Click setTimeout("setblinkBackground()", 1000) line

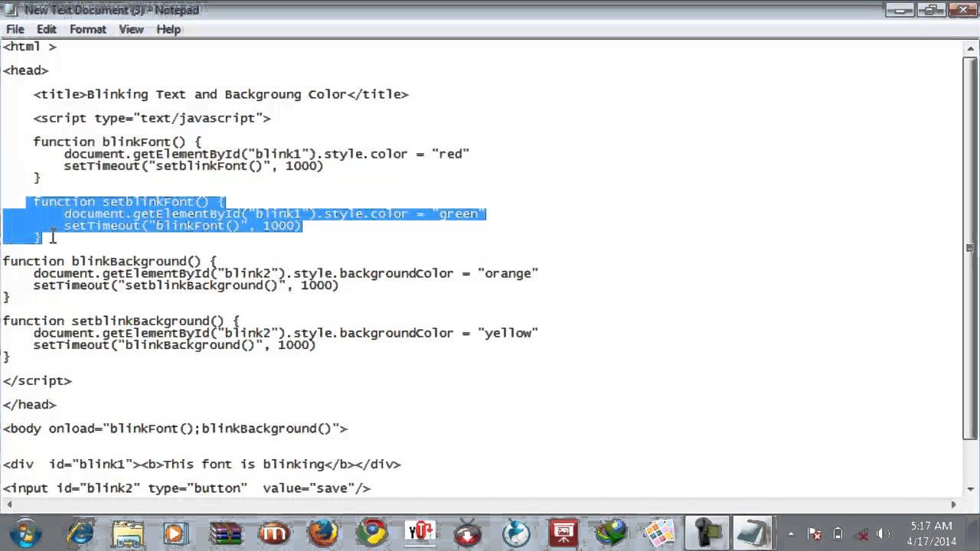coord(186,285)
